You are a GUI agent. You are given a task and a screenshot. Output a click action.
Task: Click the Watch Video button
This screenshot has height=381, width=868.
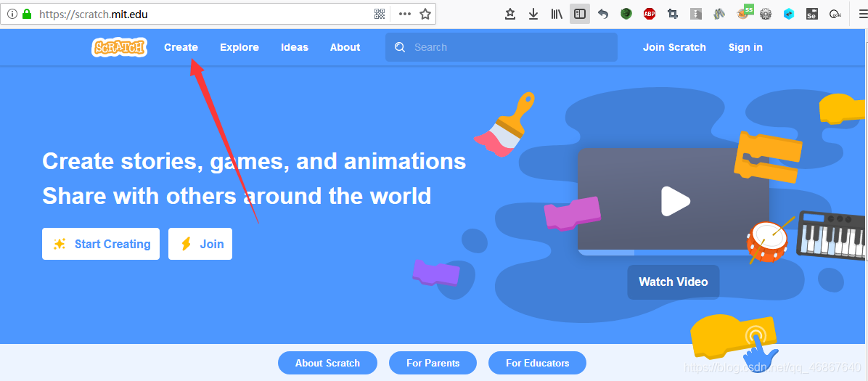(x=673, y=282)
